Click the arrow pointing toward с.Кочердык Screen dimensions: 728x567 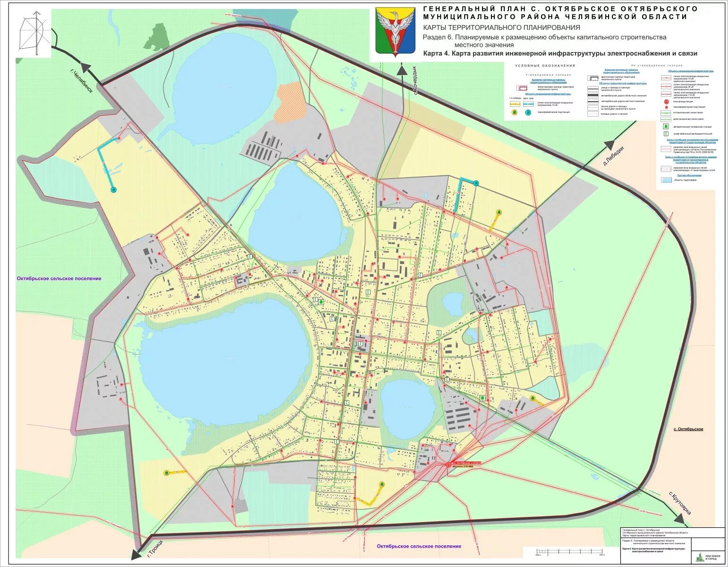pyautogui.click(x=402, y=70)
